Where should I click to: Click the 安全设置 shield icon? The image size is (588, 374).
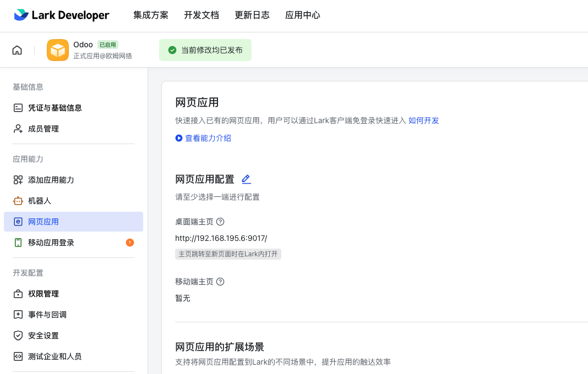click(18, 335)
